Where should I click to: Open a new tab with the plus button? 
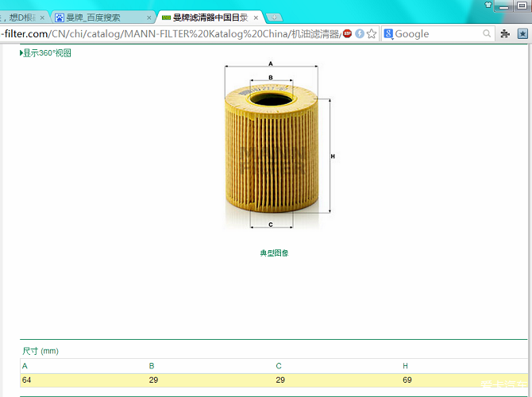pos(274,17)
